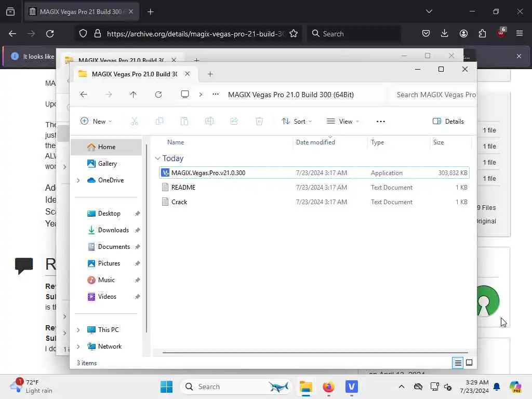This screenshot has width=532, height=399.
Task: Open Firefox account icon
Action: (463, 34)
